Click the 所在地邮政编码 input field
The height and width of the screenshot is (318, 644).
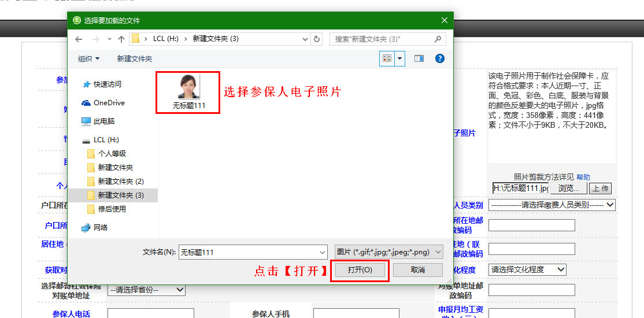click(x=531, y=225)
